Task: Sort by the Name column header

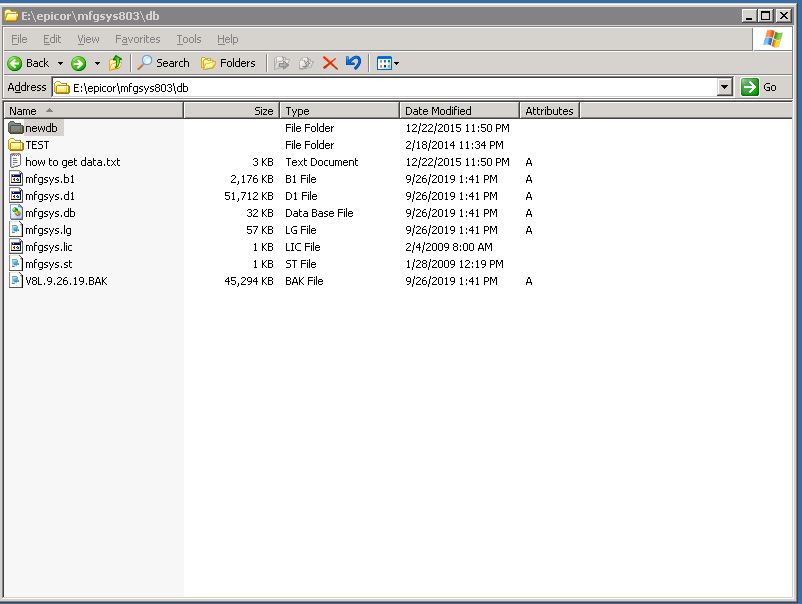Action: (94, 110)
